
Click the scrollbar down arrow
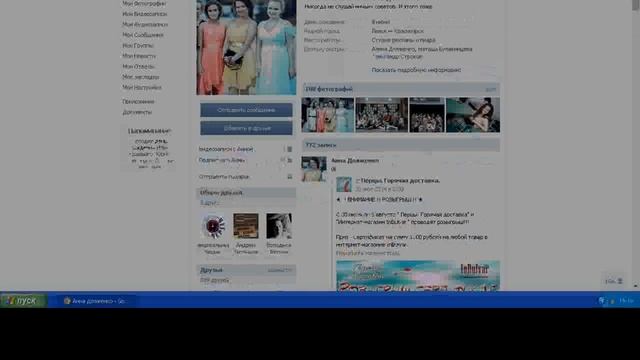point(636,287)
